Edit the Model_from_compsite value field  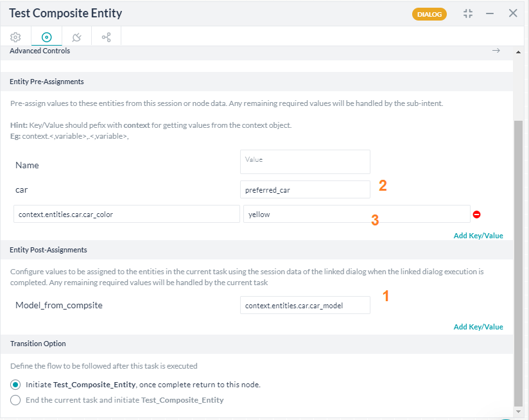[x=305, y=305]
